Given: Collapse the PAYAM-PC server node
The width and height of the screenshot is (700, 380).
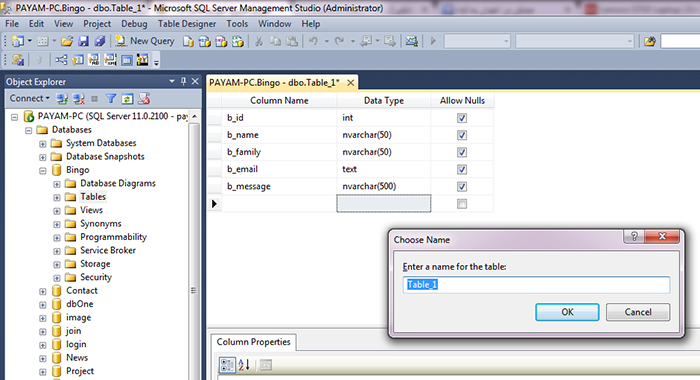Looking at the screenshot, I should coord(15,117).
